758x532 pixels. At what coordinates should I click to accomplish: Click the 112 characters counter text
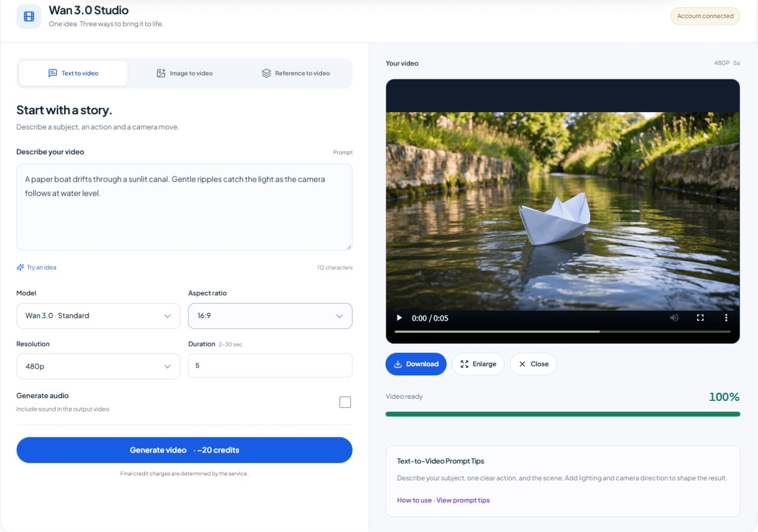[x=335, y=268]
